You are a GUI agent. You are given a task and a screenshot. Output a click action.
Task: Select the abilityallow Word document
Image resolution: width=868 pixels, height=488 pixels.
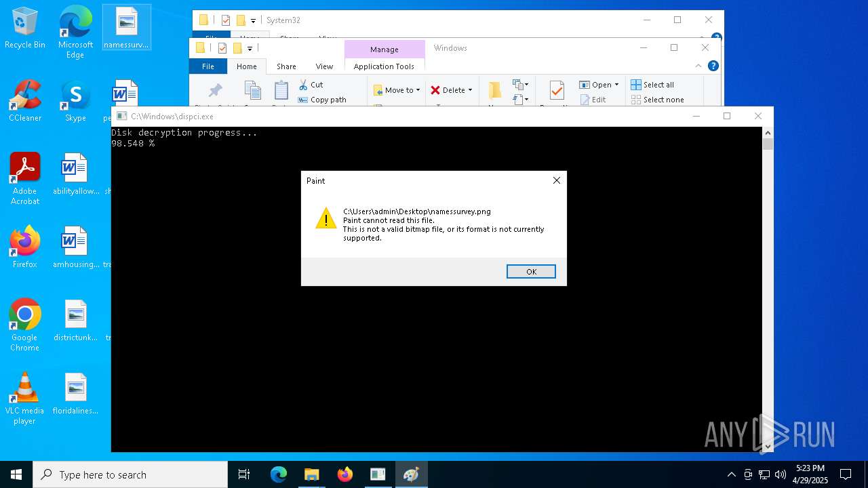75,174
